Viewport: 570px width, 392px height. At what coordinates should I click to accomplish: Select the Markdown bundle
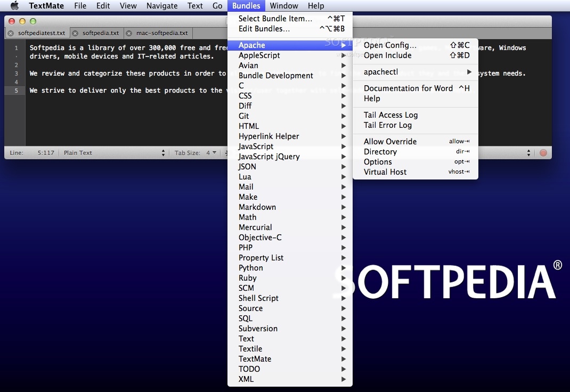point(290,207)
